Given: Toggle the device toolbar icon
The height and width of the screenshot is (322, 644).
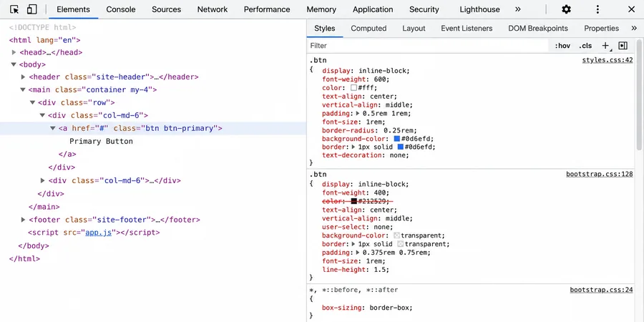Looking at the screenshot, I should [32, 9].
